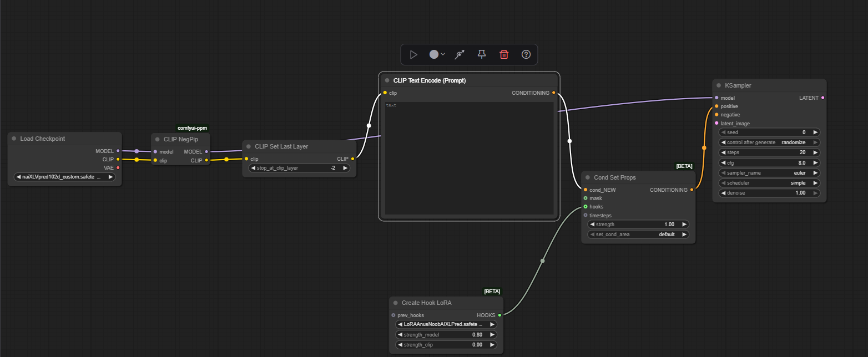Click the play icon to execute the selected node
868x357 pixels.
click(x=413, y=54)
